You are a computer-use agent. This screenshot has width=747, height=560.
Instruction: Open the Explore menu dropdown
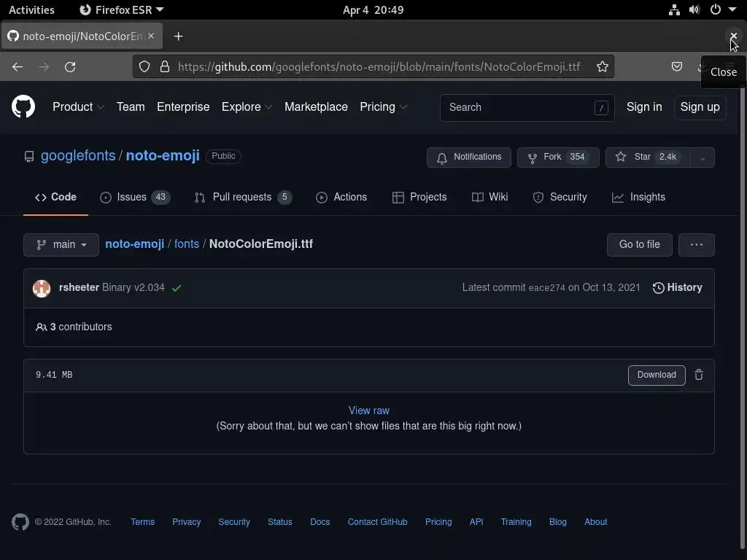pos(247,106)
